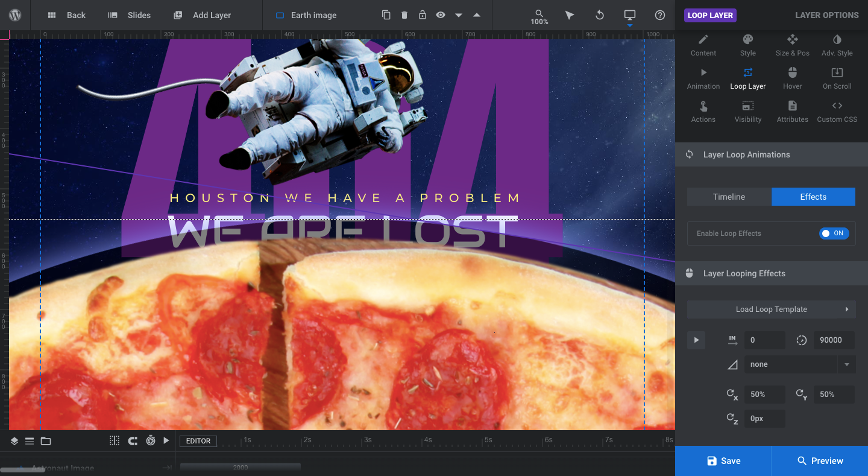Open the WordPress logo menu
Viewport: 868px width, 476px height.
coord(14,15)
